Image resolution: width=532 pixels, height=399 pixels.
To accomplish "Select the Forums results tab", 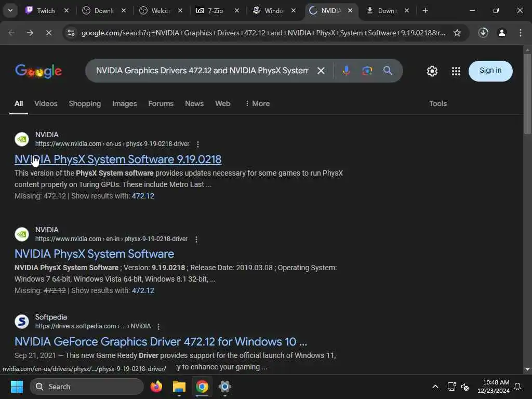I will (161, 103).
